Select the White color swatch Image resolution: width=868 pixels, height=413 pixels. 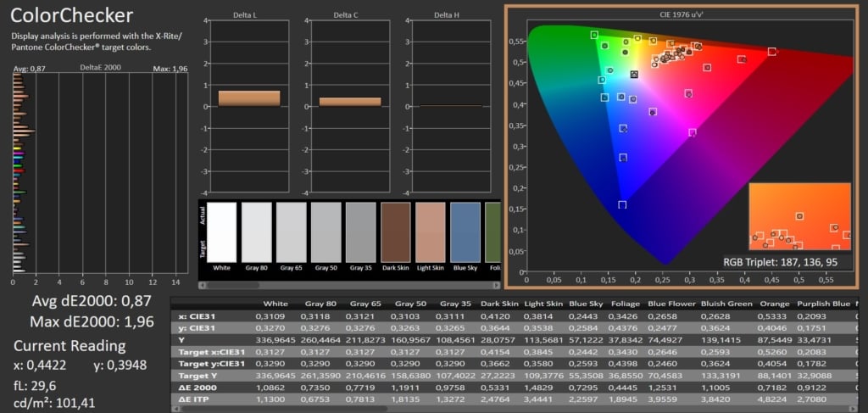click(222, 232)
